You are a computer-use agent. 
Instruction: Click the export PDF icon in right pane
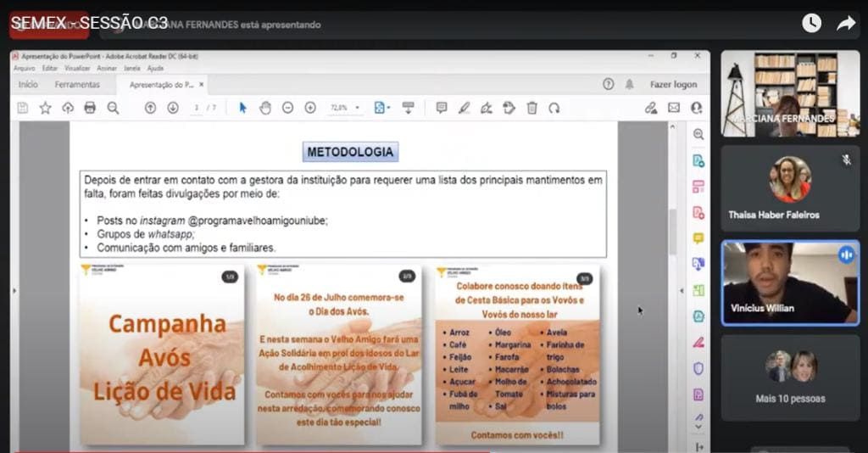point(698,161)
